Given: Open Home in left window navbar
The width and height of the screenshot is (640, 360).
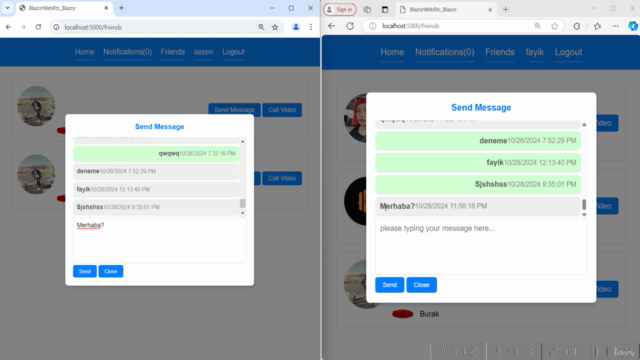Looking at the screenshot, I should (84, 52).
